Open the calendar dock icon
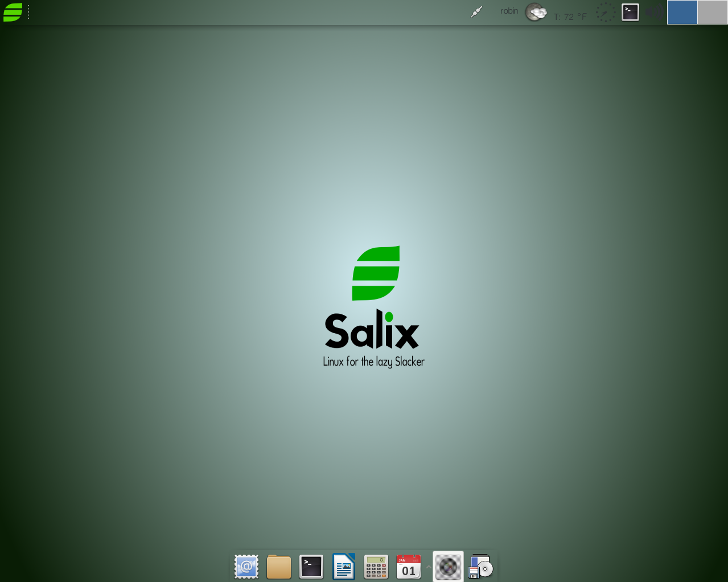Screen dimensions: 728x582 (409, 567)
